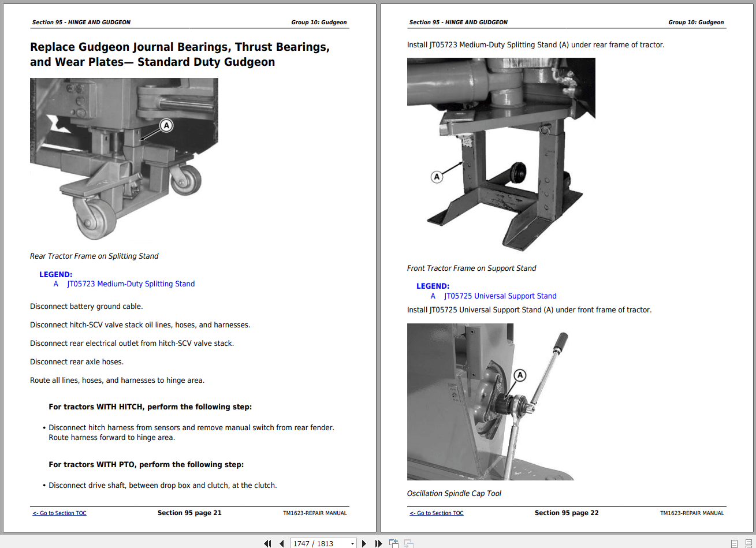Go to the next page
Image resolution: width=756 pixels, height=548 pixels.
pyautogui.click(x=364, y=543)
